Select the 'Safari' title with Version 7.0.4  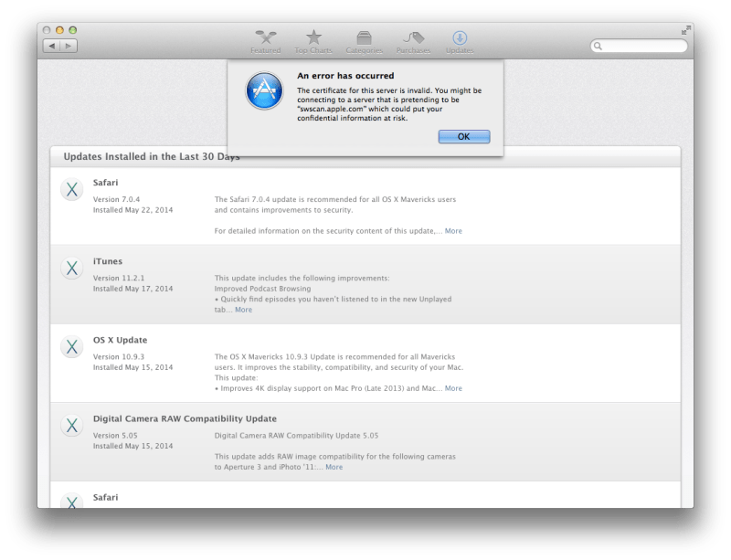click(105, 183)
